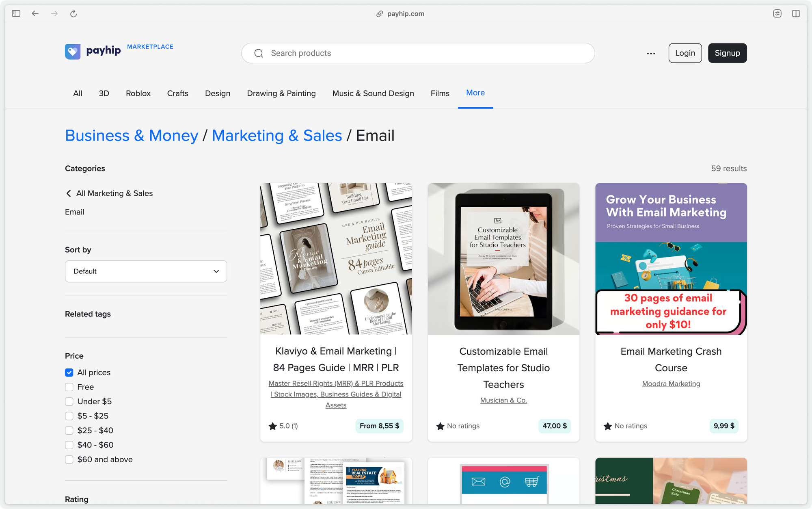Click the back chevron beside All Marketing & Sales

[69, 193]
